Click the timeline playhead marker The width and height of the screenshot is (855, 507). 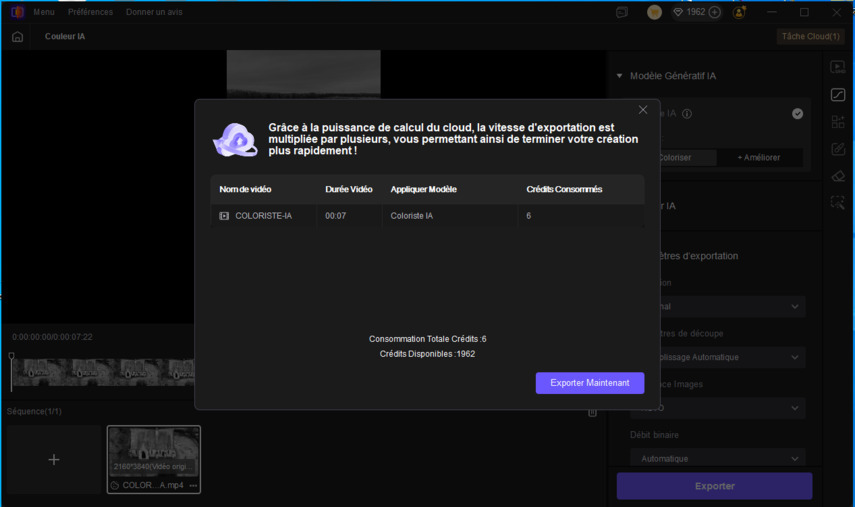[12, 357]
